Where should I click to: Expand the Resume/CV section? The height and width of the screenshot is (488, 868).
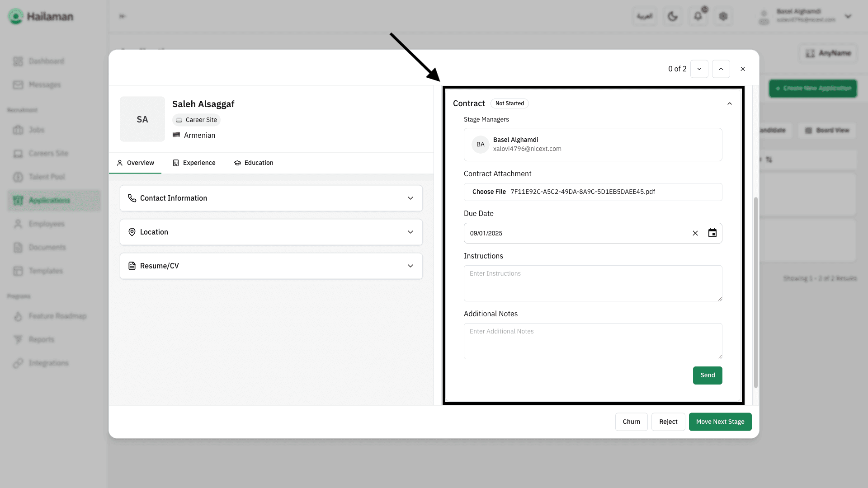pyautogui.click(x=271, y=266)
